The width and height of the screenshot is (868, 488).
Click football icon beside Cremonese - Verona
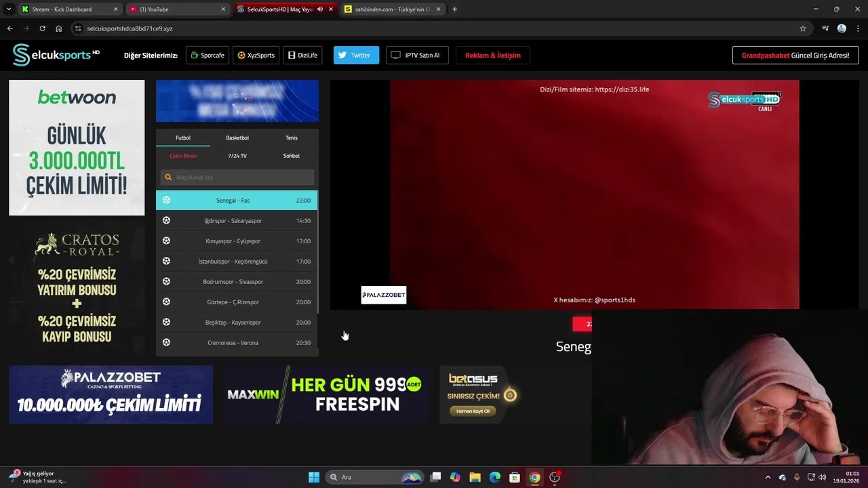pos(166,342)
